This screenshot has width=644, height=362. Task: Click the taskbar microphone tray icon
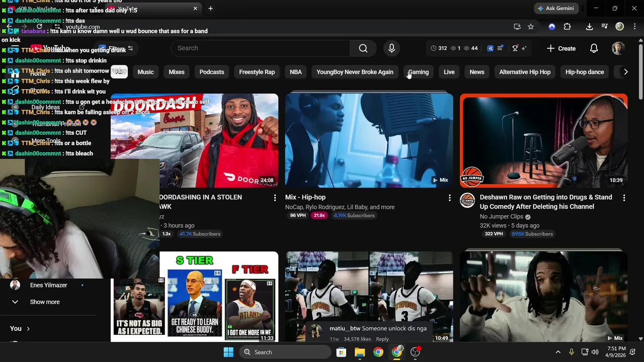(x=571, y=352)
